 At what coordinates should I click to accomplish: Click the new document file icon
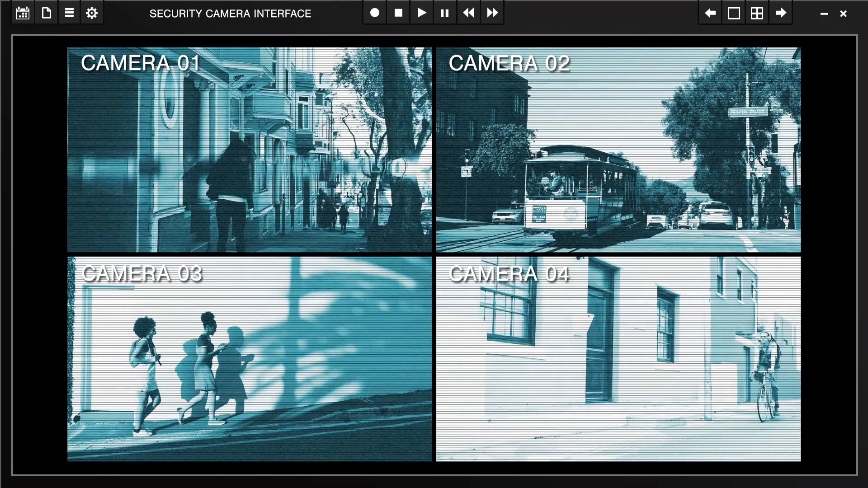tap(46, 13)
